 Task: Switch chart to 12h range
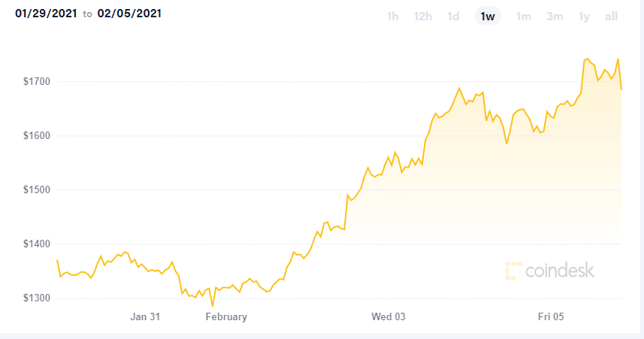point(422,17)
